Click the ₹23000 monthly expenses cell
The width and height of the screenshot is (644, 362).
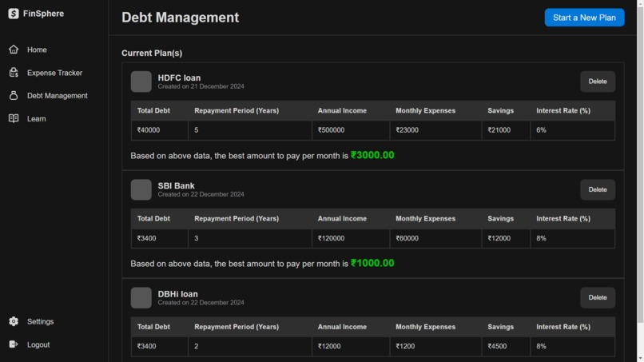pos(435,130)
